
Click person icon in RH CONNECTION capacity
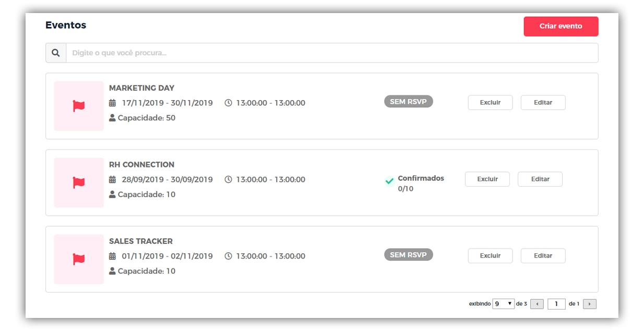tap(112, 194)
